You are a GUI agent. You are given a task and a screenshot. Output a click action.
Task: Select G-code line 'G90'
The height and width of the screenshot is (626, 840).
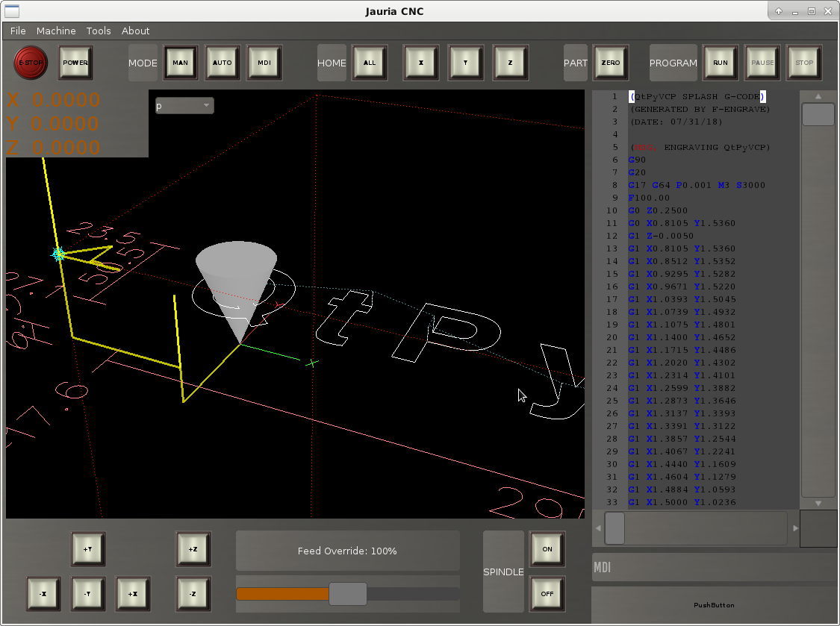click(637, 160)
